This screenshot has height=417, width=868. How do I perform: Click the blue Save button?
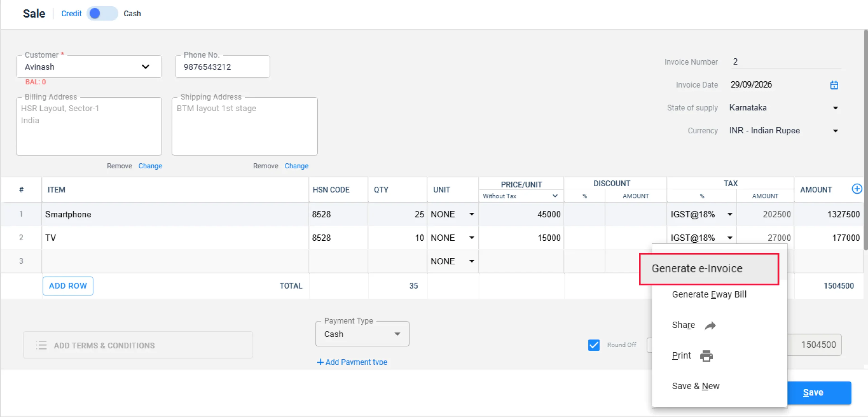[x=819, y=393]
